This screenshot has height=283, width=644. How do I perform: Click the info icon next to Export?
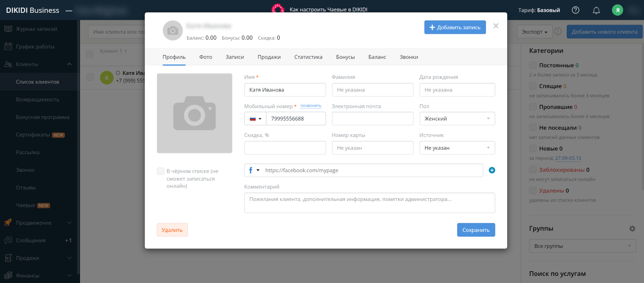[x=558, y=32]
